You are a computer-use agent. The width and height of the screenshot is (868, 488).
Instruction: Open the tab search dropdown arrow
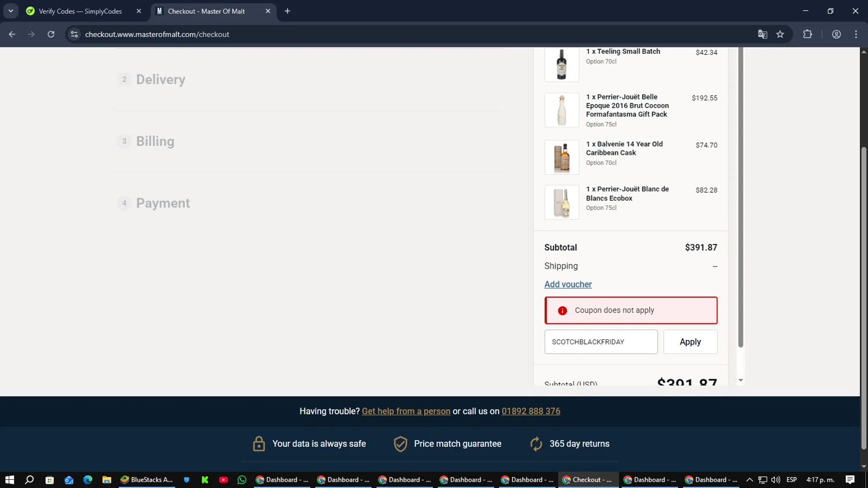(10, 11)
